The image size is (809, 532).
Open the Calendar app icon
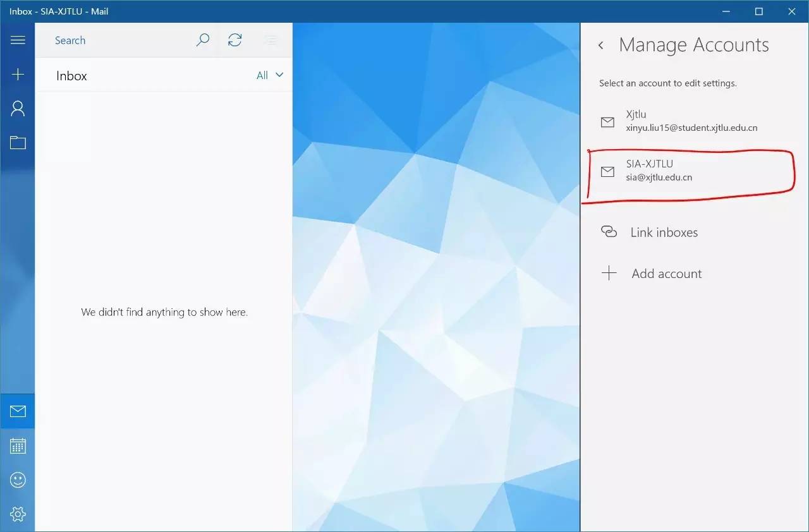(18, 446)
